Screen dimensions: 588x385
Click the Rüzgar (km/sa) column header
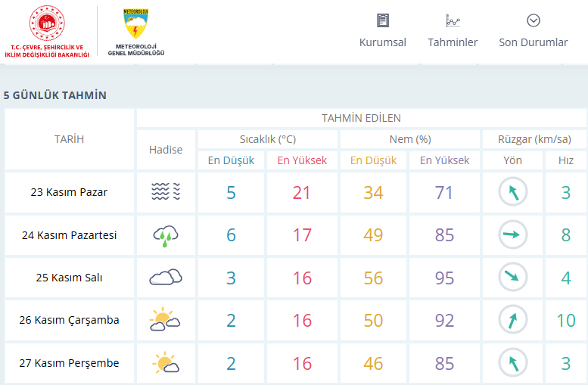[x=534, y=139]
